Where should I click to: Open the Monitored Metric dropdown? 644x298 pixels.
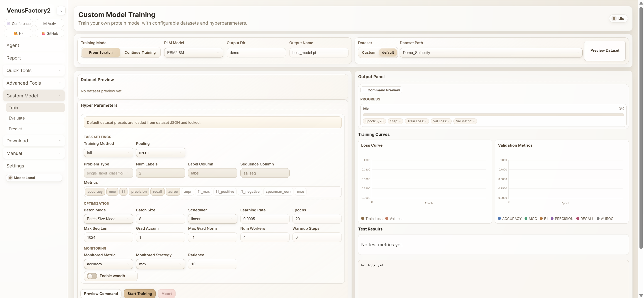(x=108, y=264)
